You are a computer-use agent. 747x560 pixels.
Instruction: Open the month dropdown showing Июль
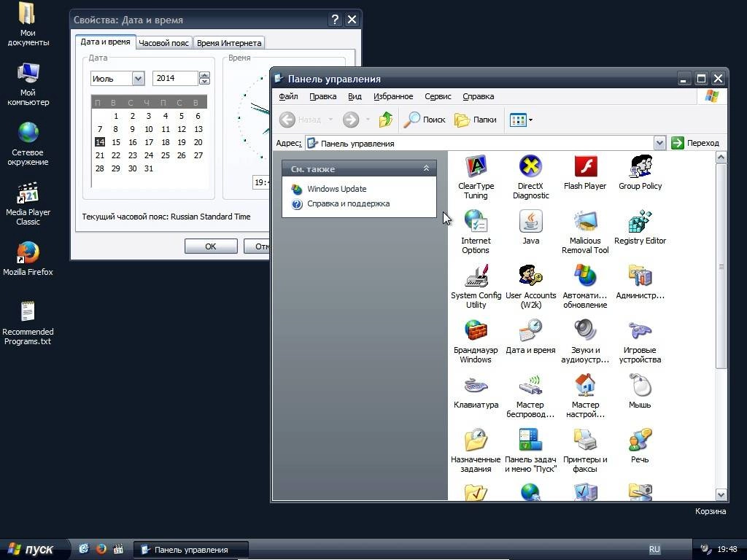point(138,78)
